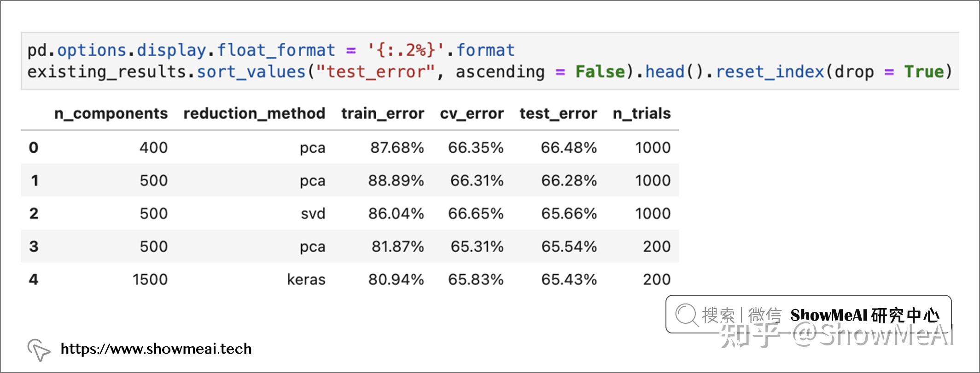Click the reduction_method column header
This screenshot has height=373, width=980.
pyautogui.click(x=254, y=114)
